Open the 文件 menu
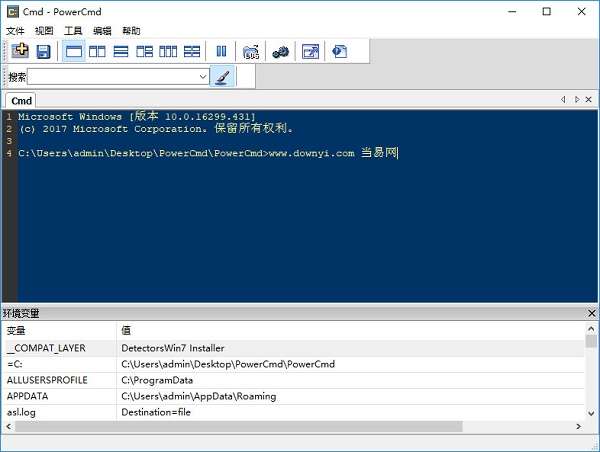This screenshot has height=452, width=600. point(15,31)
